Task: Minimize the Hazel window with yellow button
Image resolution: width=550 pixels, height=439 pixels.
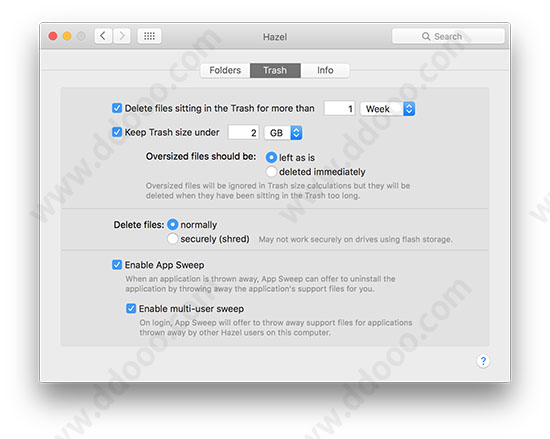Action: coord(67,36)
